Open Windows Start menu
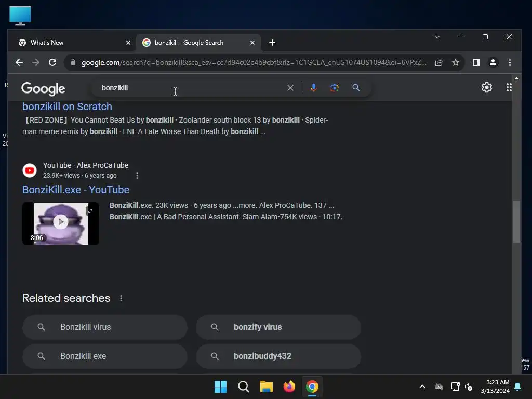The height and width of the screenshot is (399, 532). 220,387
